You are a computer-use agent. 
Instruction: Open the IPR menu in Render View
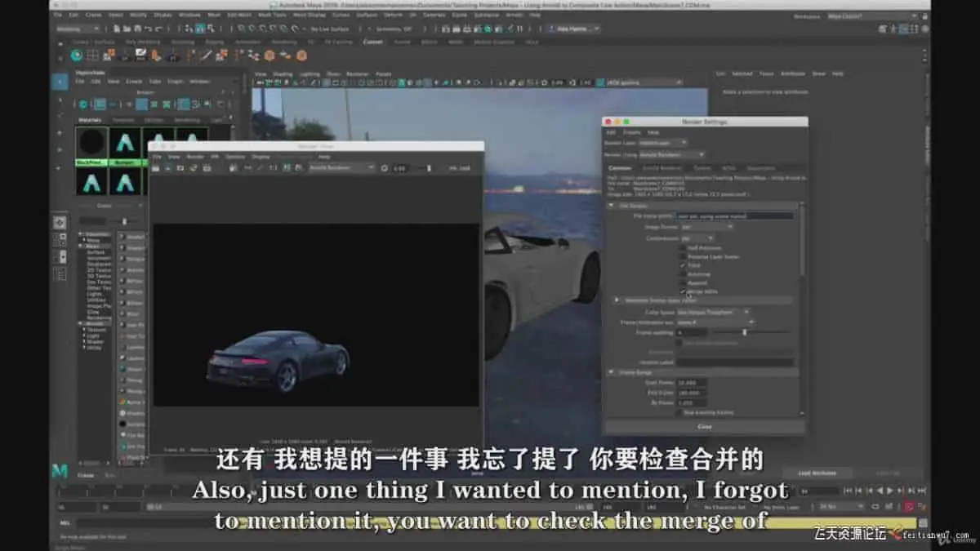(215, 156)
